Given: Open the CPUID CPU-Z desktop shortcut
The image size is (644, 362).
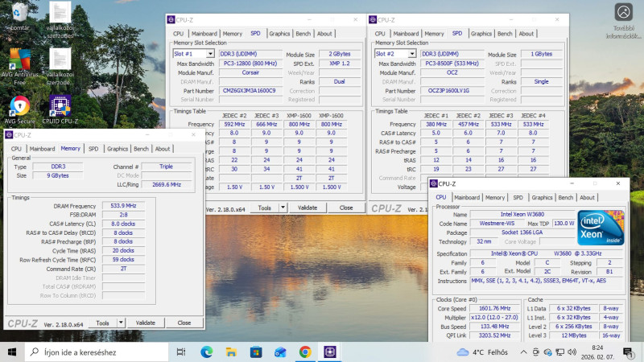Looking at the screenshot, I should click(x=60, y=109).
